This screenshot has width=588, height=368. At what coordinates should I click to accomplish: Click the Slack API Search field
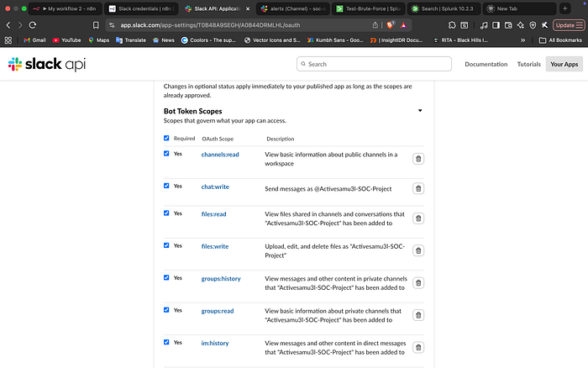coord(374,64)
